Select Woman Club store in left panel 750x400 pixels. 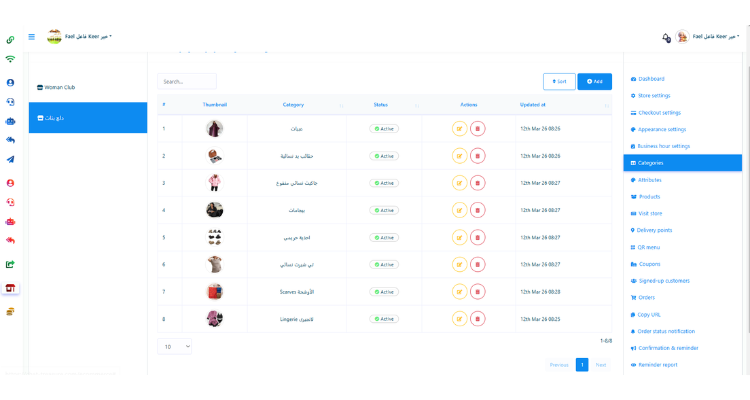[88, 87]
